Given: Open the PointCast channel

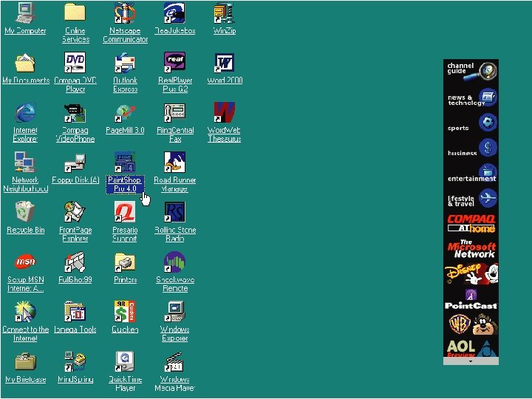Looking at the screenshot, I should tap(471, 299).
